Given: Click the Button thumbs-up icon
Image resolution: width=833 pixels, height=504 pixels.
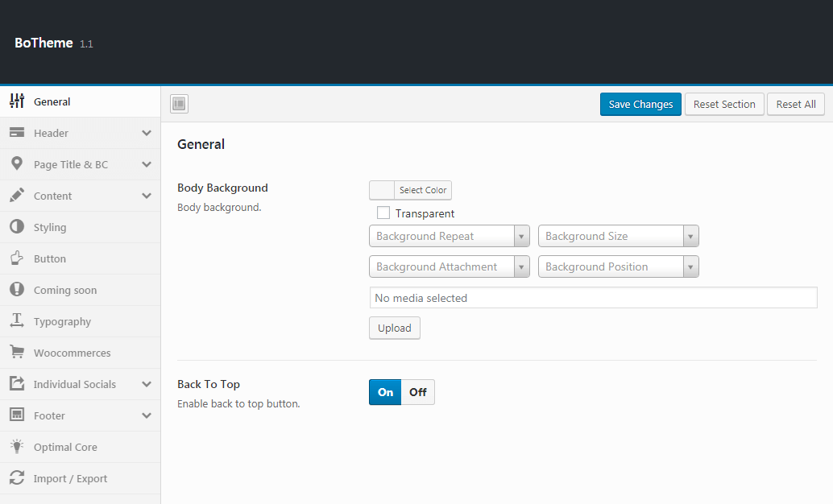Looking at the screenshot, I should [x=17, y=258].
